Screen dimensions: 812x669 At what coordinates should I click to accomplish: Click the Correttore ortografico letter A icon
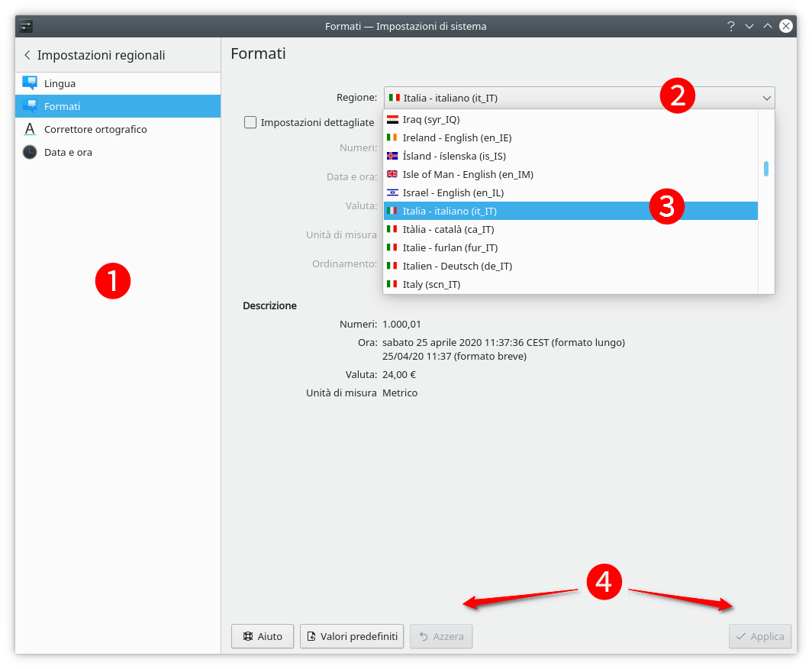(x=30, y=129)
